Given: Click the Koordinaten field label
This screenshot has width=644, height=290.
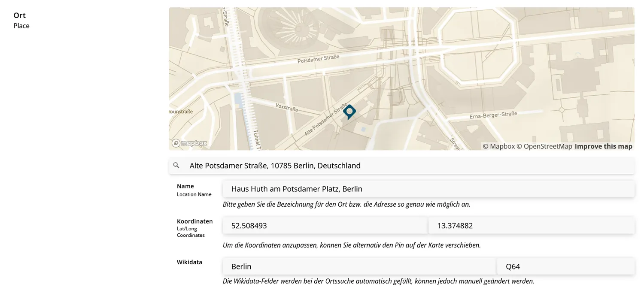Looking at the screenshot, I should pos(194,221).
